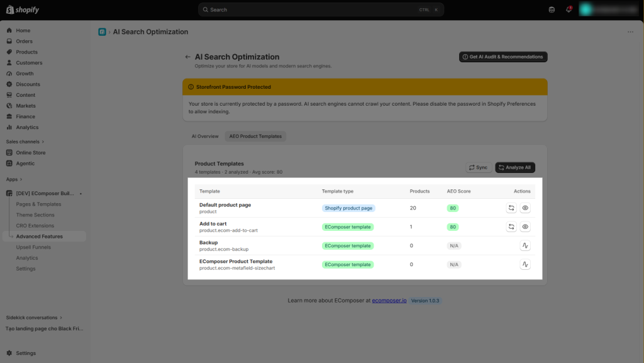
Task: Click the ECombuilder app icon in sidebar
Action: click(x=9, y=193)
